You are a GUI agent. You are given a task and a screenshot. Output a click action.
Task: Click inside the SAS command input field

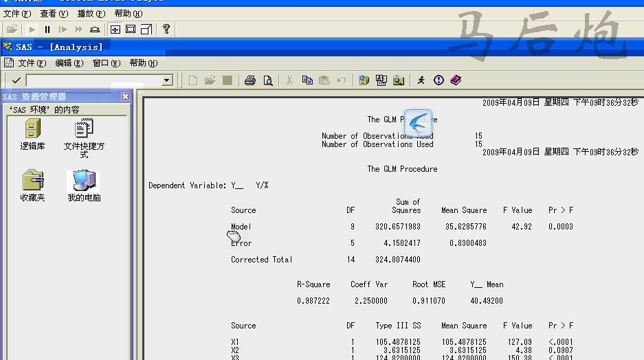pyautogui.click(x=93, y=81)
